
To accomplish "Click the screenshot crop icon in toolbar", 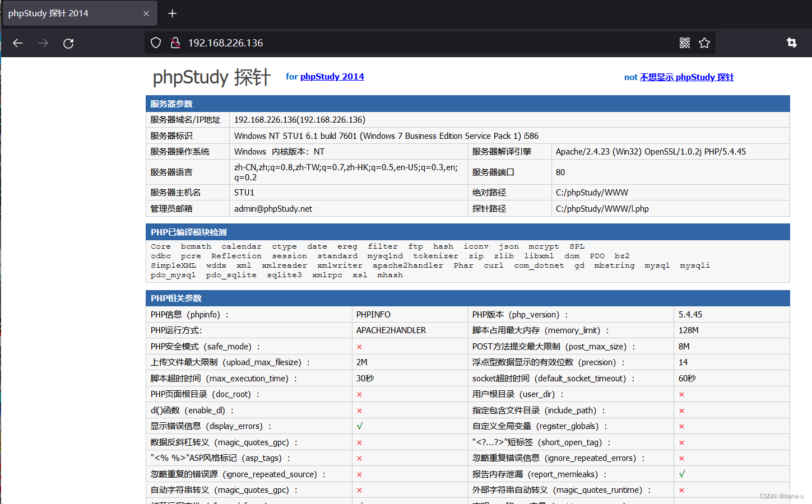I will (791, 43).
